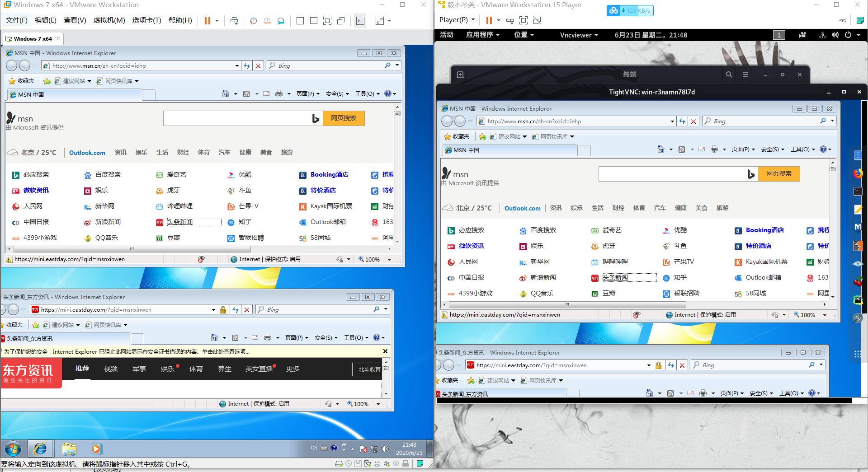Image resolution: width=868 pixels, height=472 pixels.
Task: Open the snapshot manager wrench-clock icon
Action: click(x=281, y=21)
